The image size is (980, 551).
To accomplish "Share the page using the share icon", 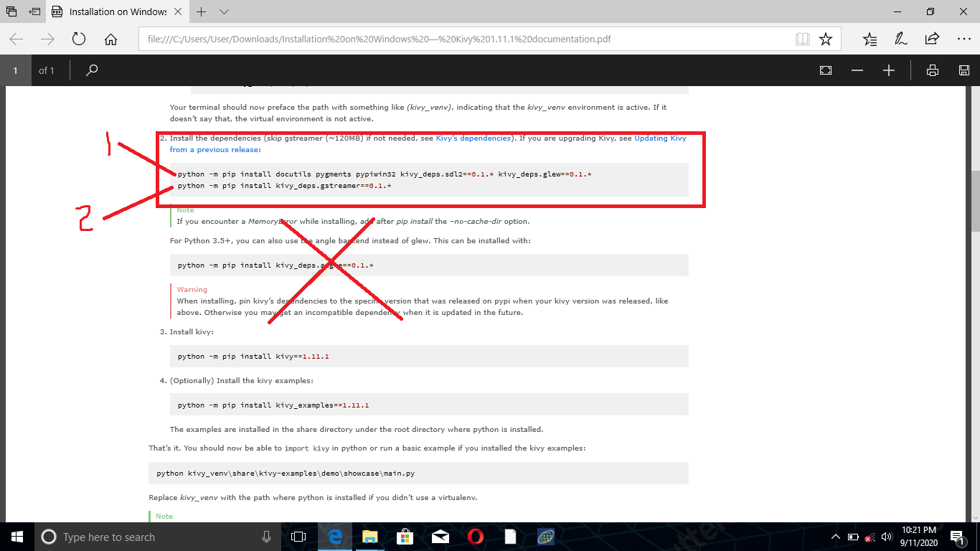I will 932,39.
